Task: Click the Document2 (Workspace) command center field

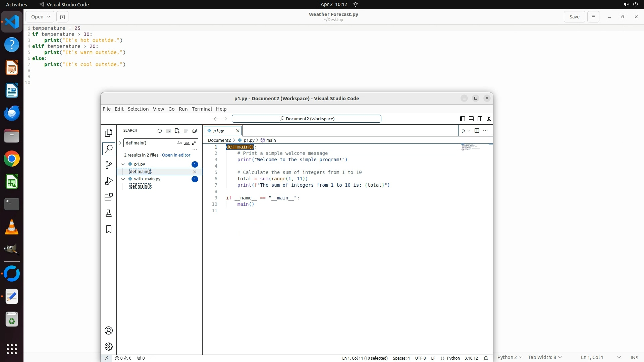Action: click(x=306, y=119)
